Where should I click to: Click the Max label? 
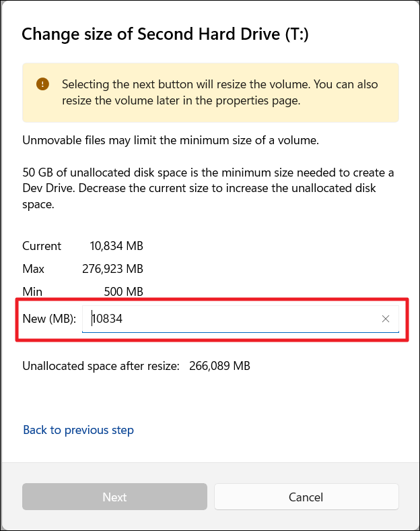pyautogui.click(x=34, y=269)
